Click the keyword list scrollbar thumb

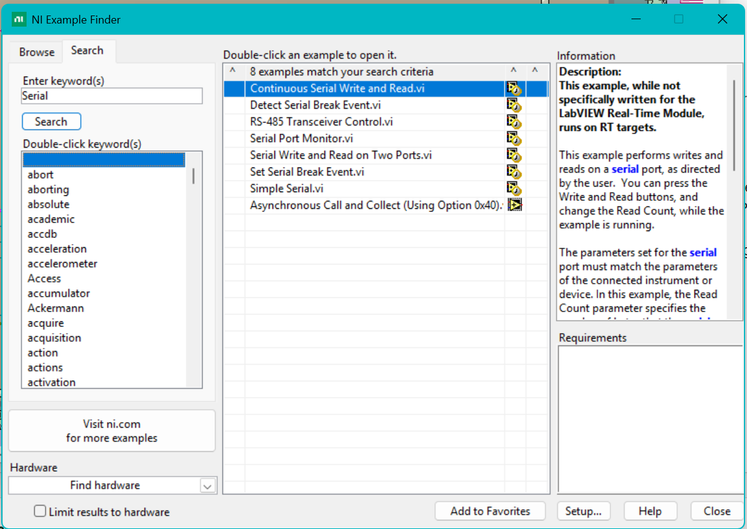click(x=193, y=176)
